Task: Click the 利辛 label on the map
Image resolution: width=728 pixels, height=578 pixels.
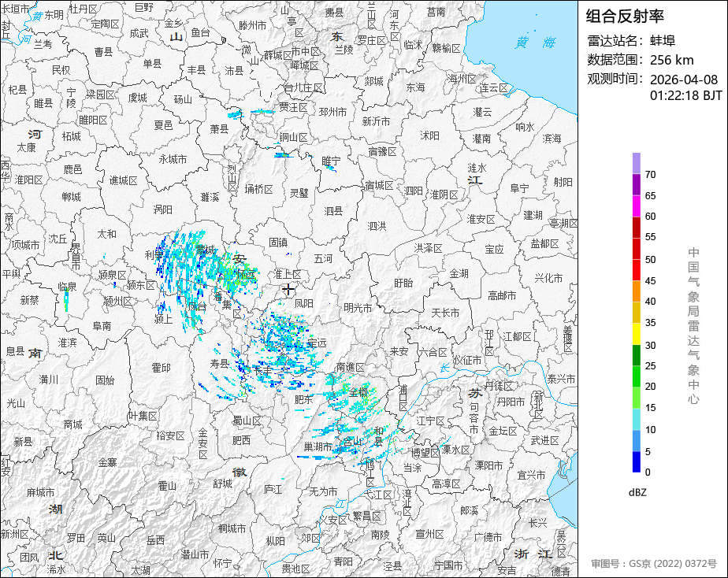Action: (154, 255)
